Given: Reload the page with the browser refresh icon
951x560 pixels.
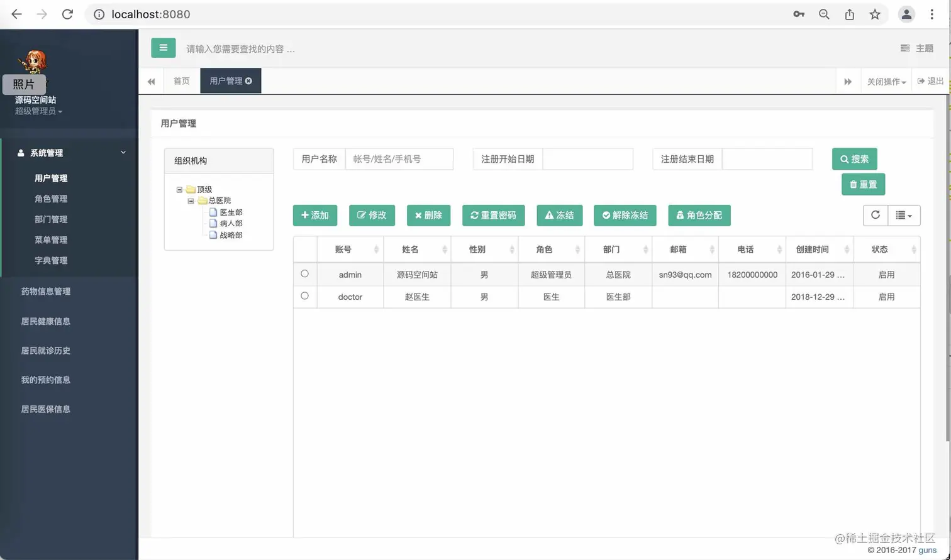Looking at the screenshot, I should click(67, 14).
